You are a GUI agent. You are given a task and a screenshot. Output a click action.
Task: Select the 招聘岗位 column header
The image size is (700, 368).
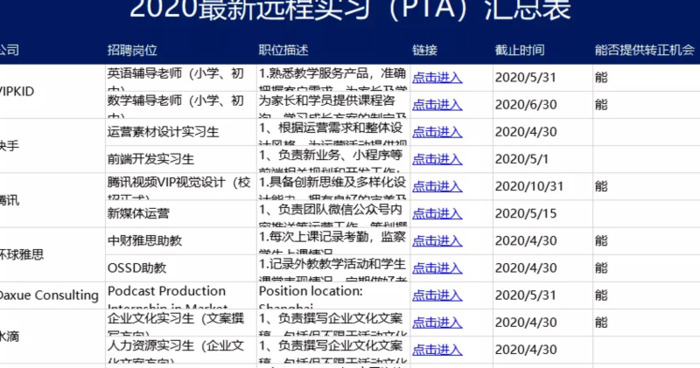[x=132, y=50]
